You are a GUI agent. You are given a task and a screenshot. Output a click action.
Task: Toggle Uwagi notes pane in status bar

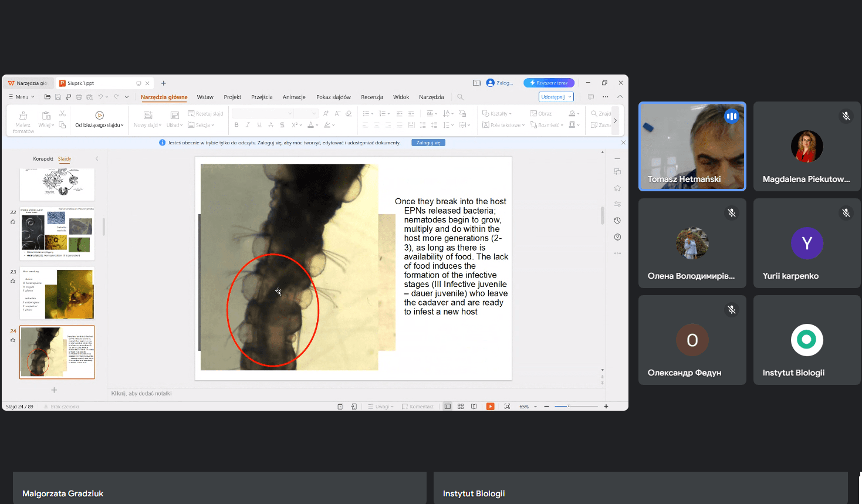click(381, 406)
